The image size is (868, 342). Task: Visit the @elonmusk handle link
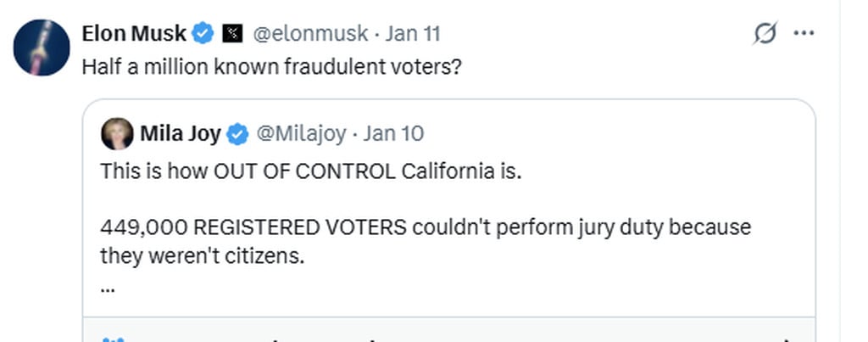310,34
